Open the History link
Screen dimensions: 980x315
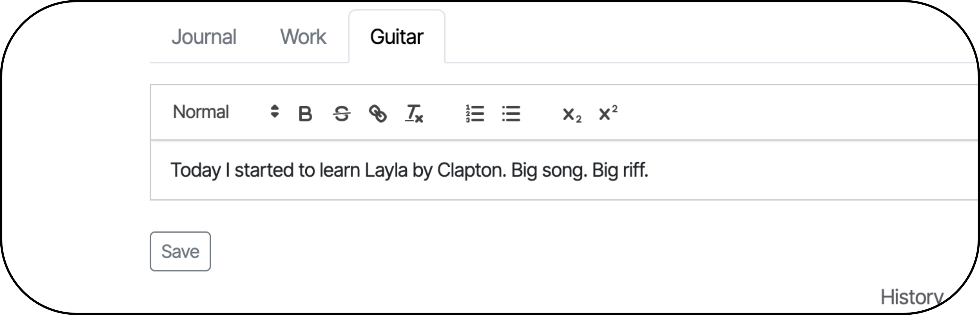[912, 297]
